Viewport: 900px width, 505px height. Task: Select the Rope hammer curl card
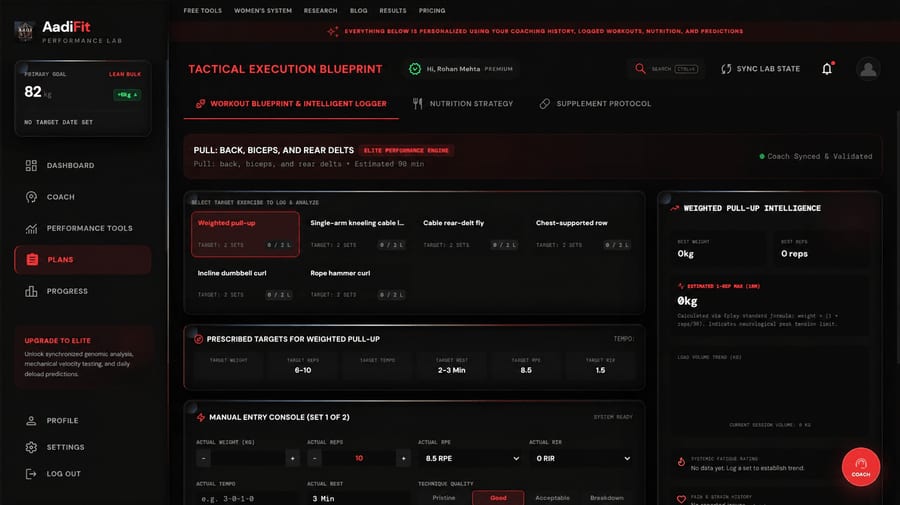click(x=358, y=284)
